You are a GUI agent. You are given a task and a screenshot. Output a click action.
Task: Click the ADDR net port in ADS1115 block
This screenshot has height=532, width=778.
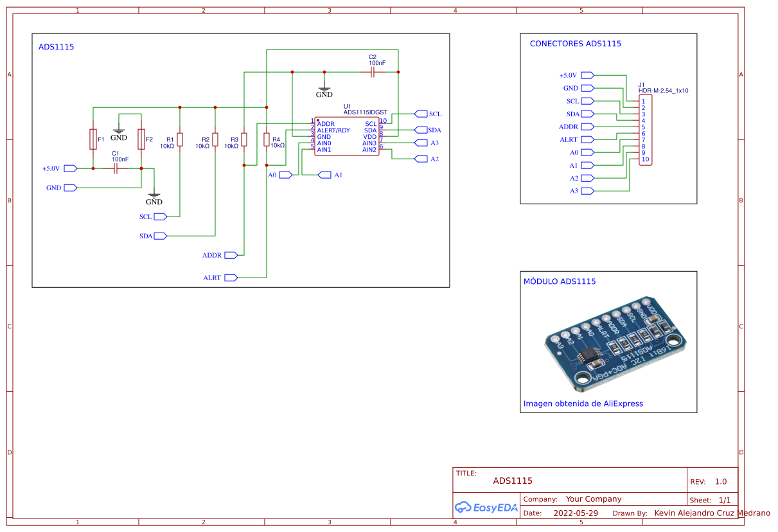point(220,255)
